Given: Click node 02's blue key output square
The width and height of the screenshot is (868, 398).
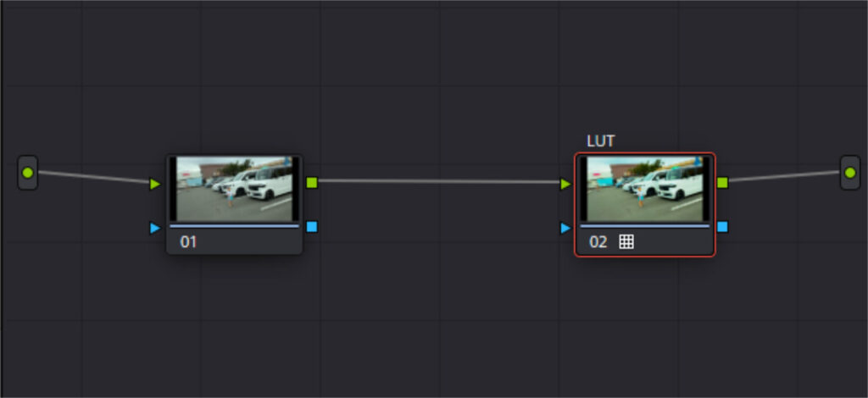Looking at the screenshot, I should point(722,227).
